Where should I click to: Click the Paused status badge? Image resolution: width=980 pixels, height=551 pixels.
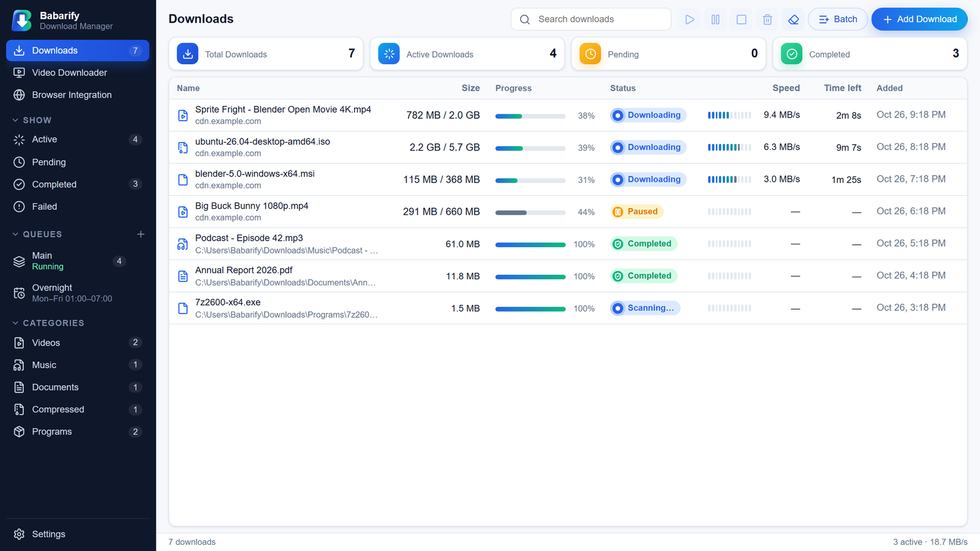coord(637,212)
